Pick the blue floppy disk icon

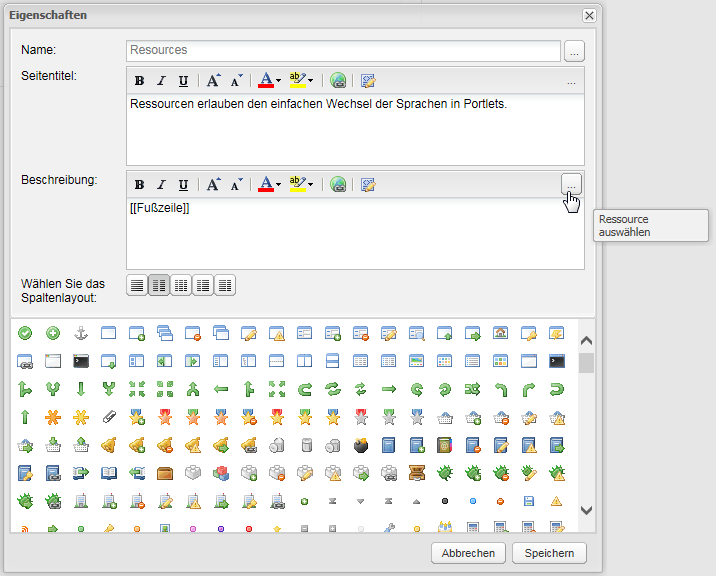tap(528, 501)
